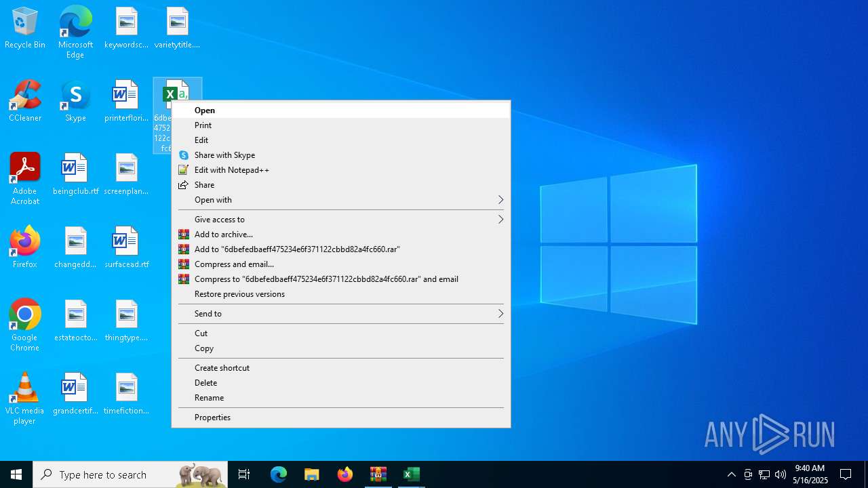The image size is (868, 488).
Task: Select the VLC media player shortcut
Action: pos(25,399)
